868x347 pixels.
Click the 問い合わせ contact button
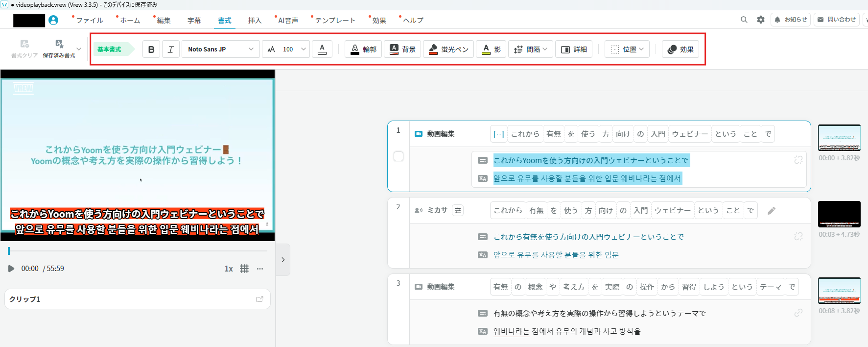[836, 20]
